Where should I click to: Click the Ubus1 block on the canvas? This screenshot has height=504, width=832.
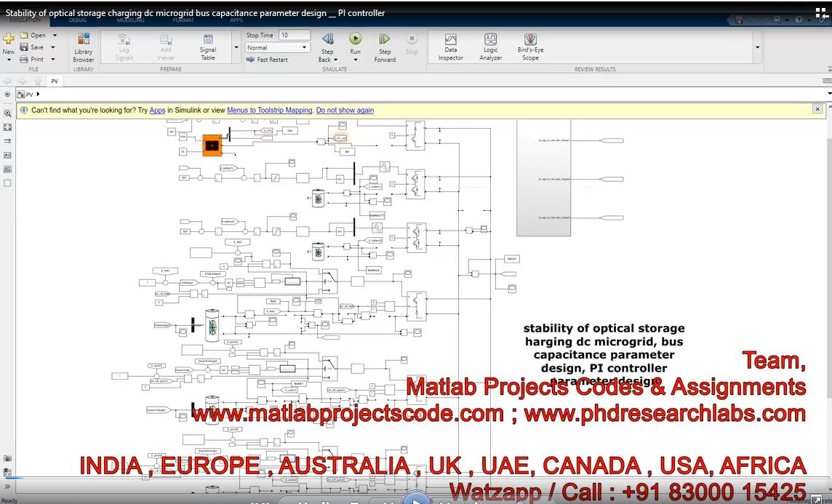point(511,259)
